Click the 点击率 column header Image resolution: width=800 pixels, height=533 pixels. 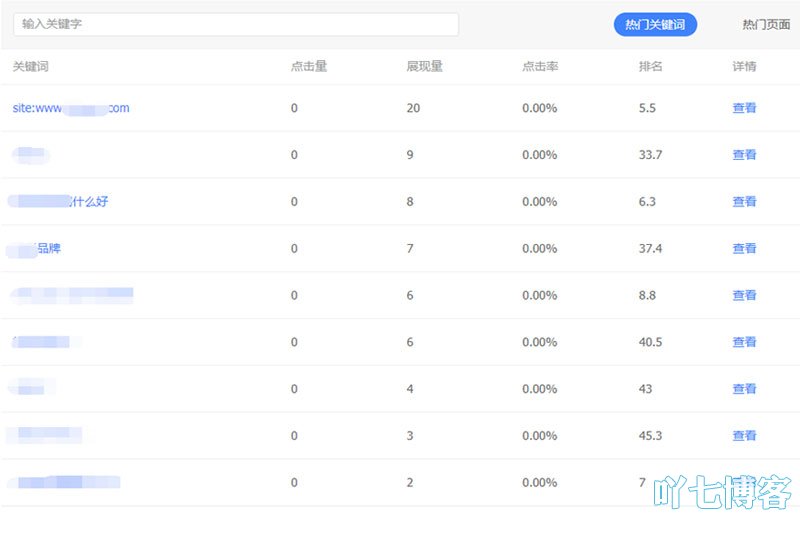click(540, 66)
